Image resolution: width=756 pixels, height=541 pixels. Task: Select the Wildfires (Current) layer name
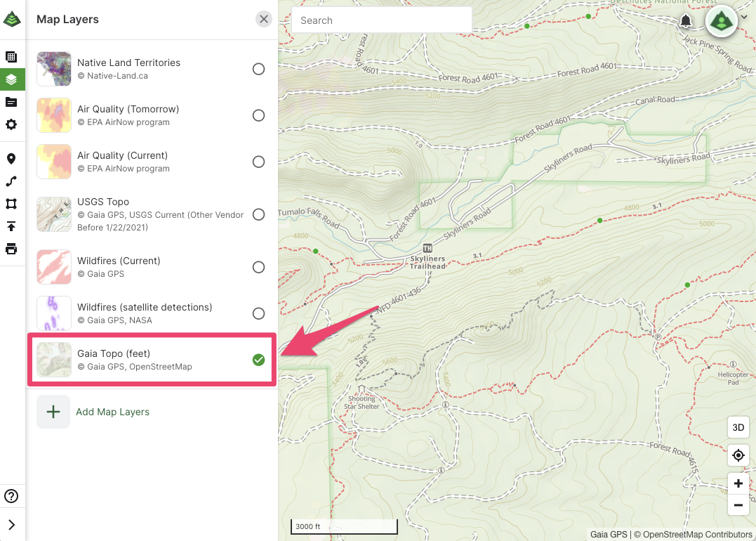point(119,261)
